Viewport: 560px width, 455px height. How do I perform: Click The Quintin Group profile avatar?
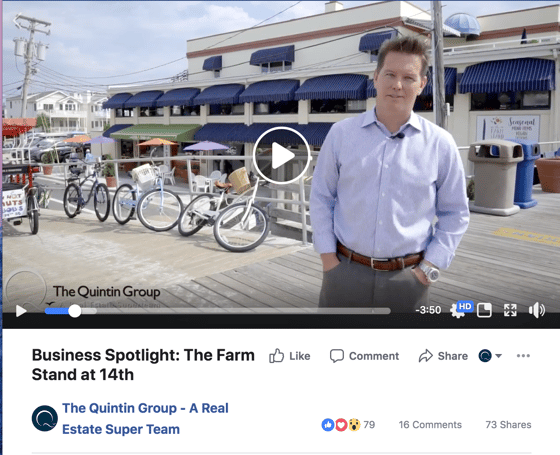click(x=45, y=418)
